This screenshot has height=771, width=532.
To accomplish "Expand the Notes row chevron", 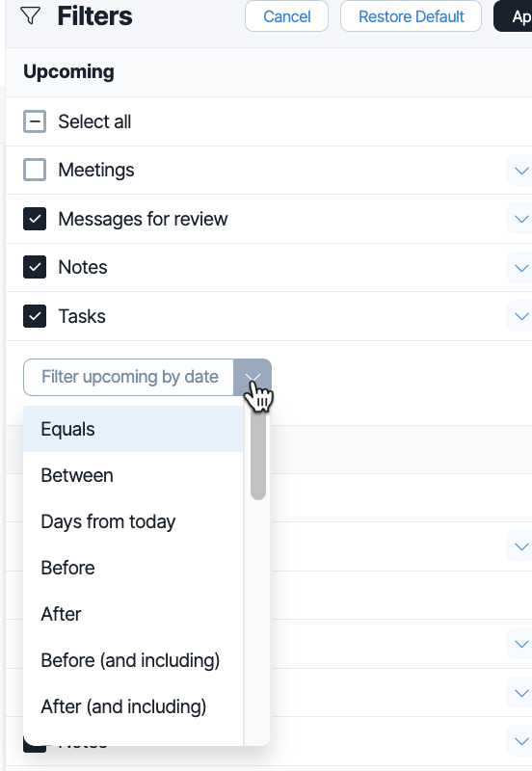I will (520, 268).
